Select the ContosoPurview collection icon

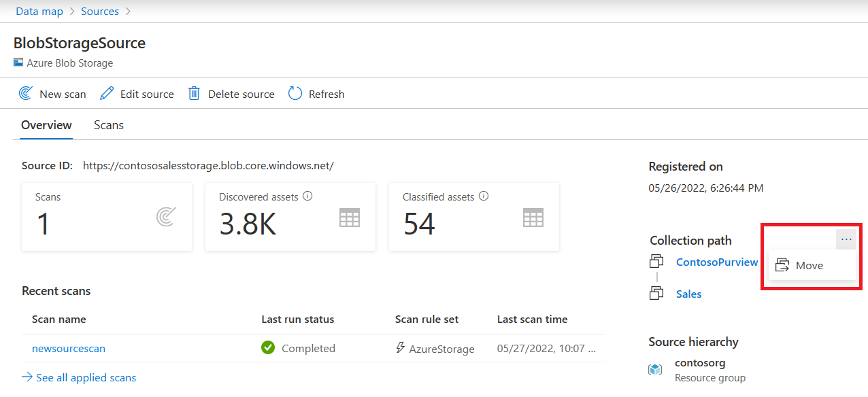pos(656,261)
